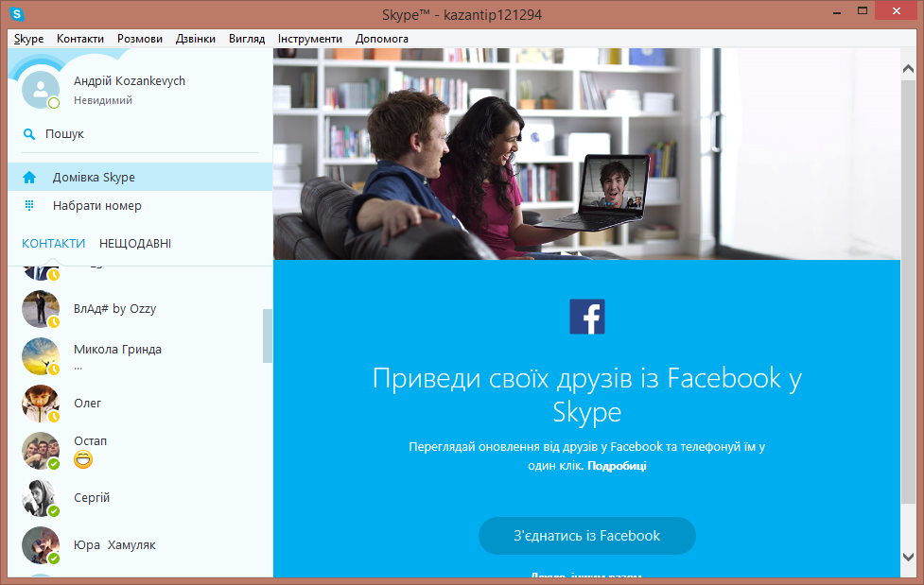Click the search magnifier icon

(29, 134)
